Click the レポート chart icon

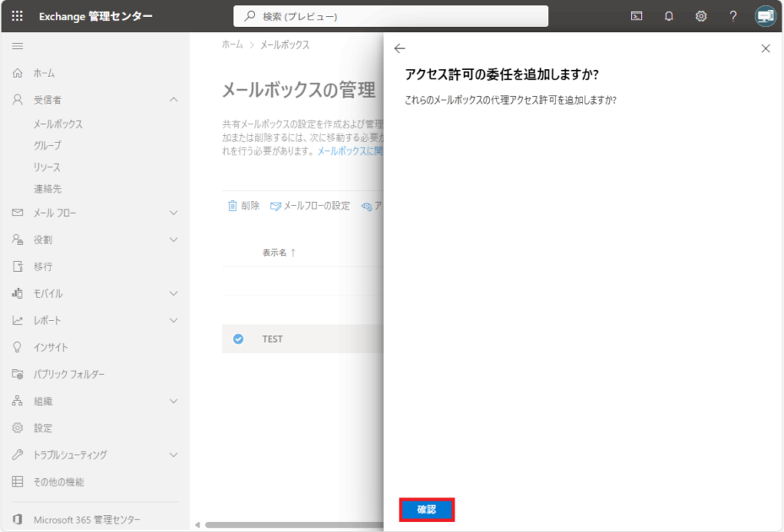[x=18, y=321]
